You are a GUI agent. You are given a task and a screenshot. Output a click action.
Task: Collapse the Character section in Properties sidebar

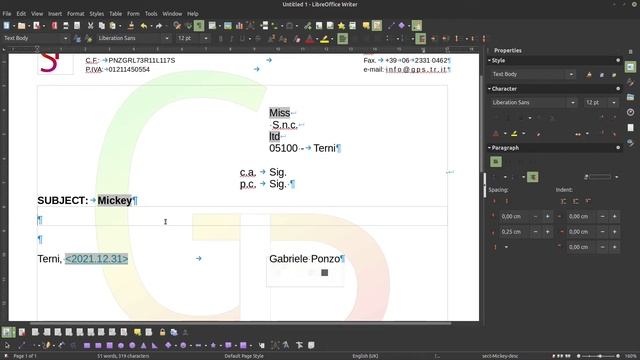[x=489, y=89]
